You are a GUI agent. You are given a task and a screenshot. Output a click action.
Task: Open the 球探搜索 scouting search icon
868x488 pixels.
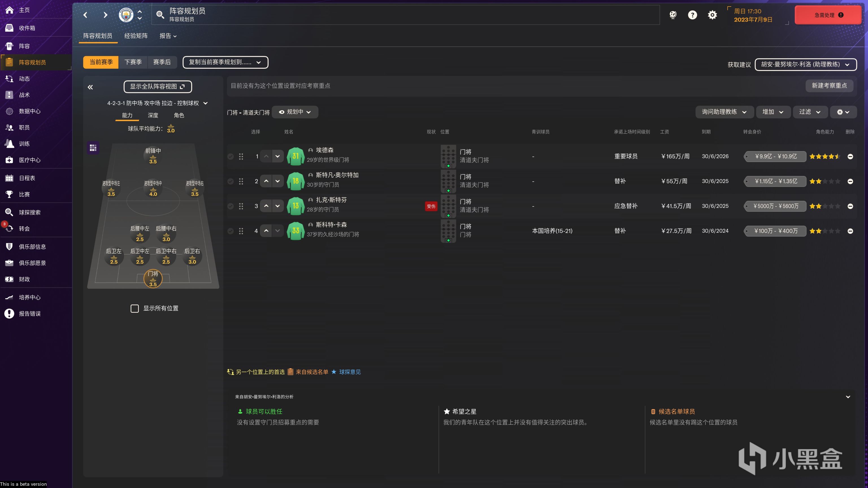click(x=9, y=212)
